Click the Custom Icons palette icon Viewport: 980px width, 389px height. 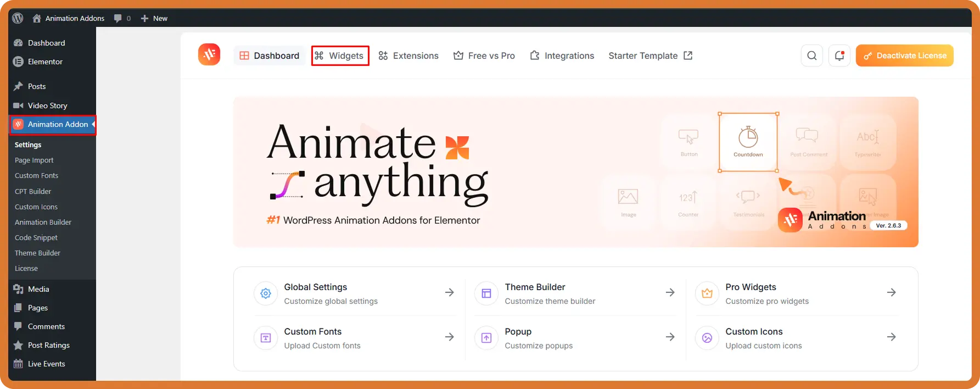707,338
